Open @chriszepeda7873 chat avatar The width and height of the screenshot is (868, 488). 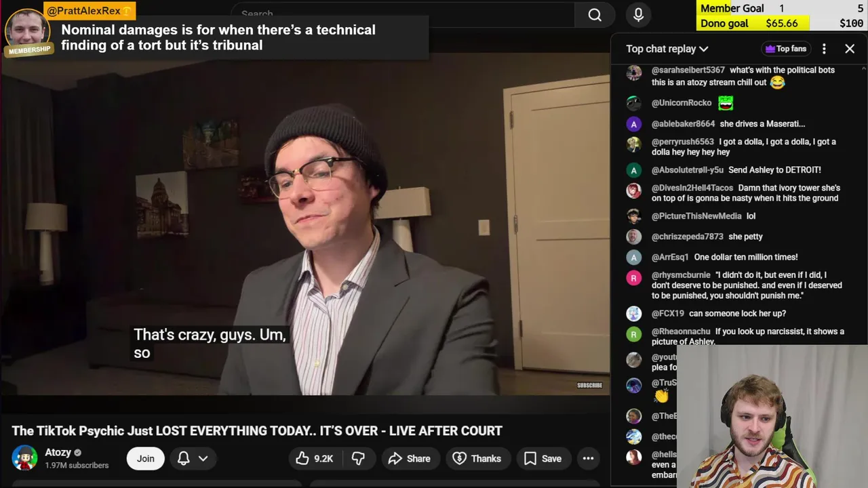point(633,237)
